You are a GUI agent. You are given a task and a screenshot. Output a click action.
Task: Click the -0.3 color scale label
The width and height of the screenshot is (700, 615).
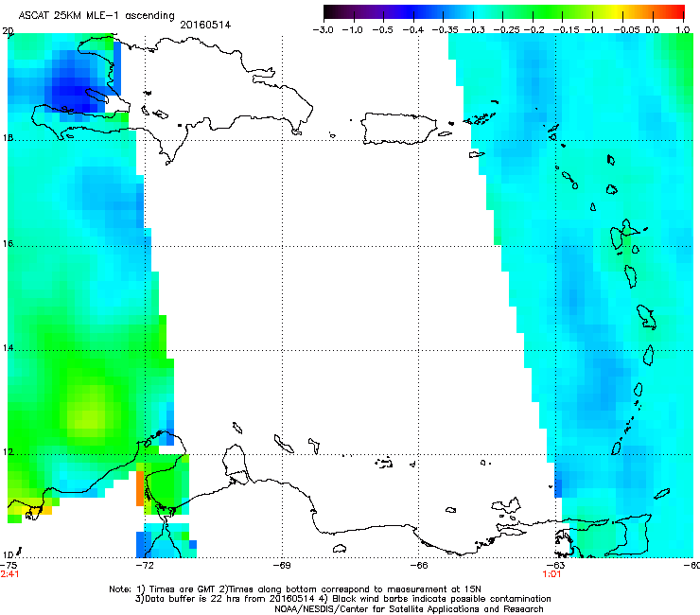pyautogui.click(x=475, y=30)
